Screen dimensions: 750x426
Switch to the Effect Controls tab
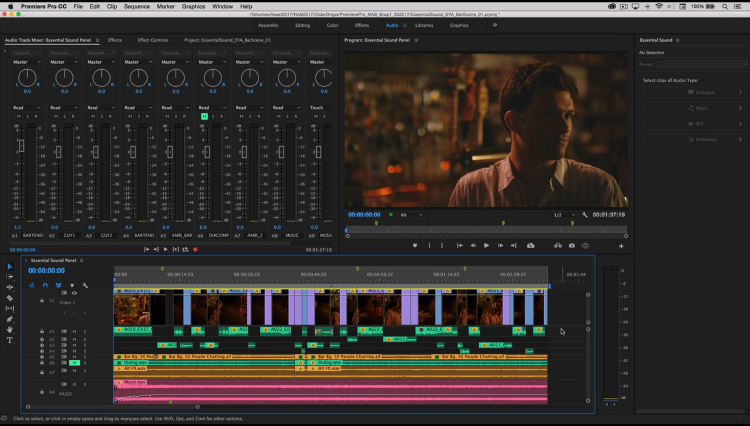(x=153, y=40)
